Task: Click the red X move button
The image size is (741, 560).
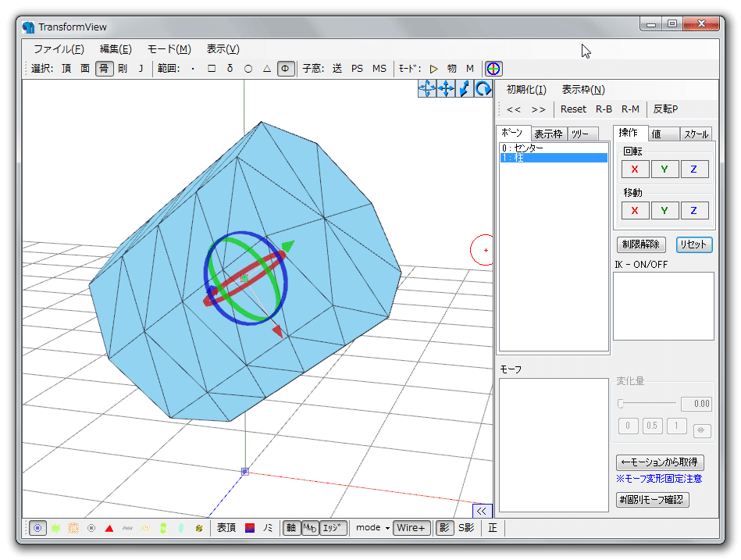Action: pyautogui.click(x=635, y=211)
